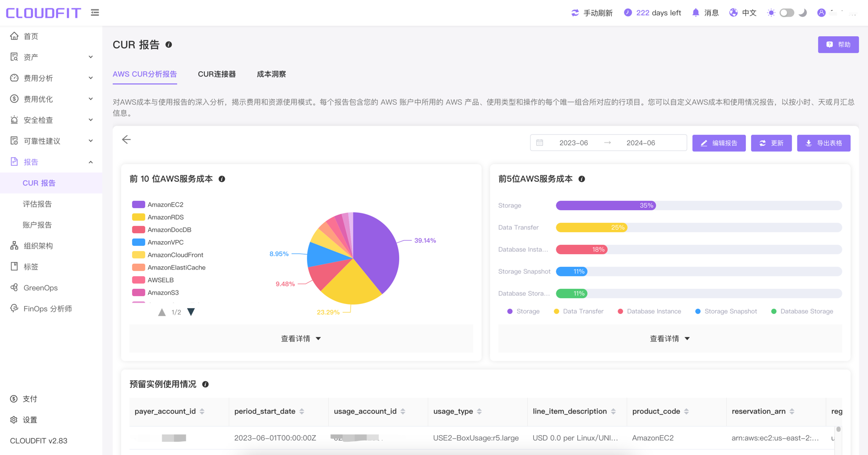The image size is (868, 455).
Task: Click 帮助 help button
Action: [x=838, y=45]
